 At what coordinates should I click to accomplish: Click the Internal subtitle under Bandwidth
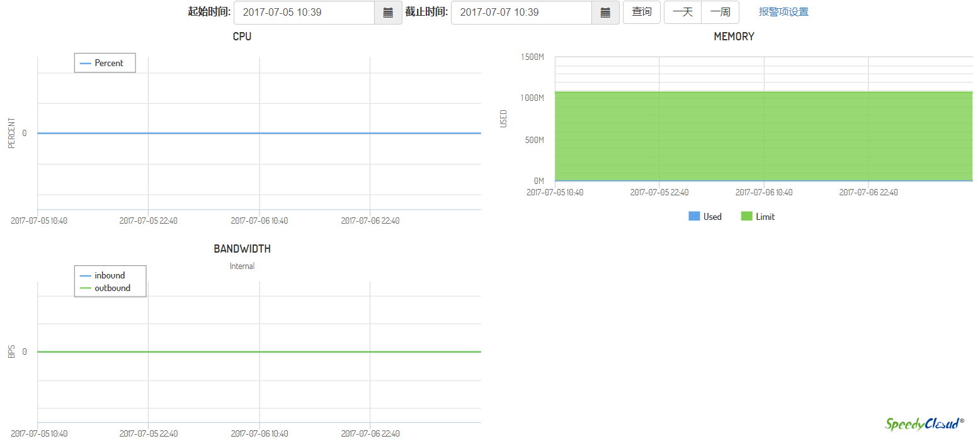coord(242,266)
